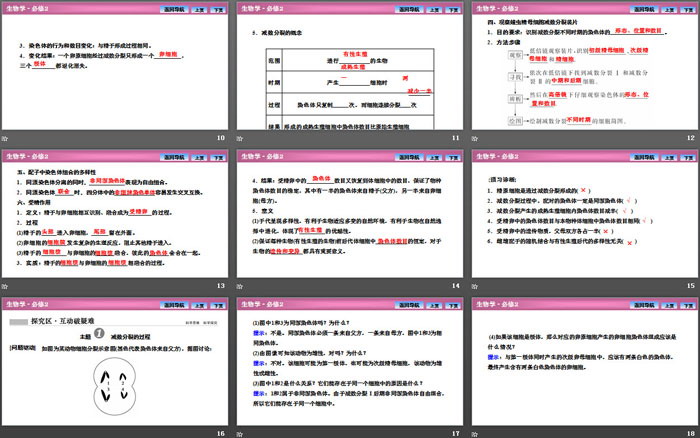Open slide 11 with the meiosis concept table
The image size is (700, 438).
point(349,70)
